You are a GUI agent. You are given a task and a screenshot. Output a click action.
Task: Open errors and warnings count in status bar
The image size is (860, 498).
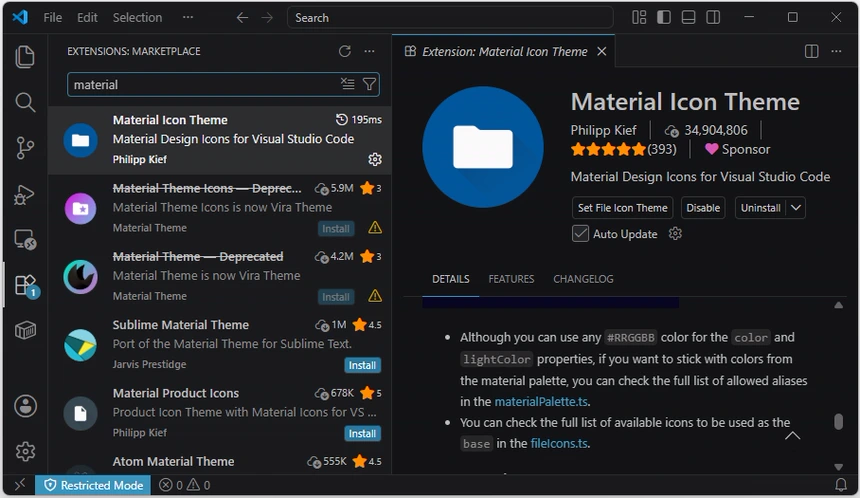click(x=185, y=485)
